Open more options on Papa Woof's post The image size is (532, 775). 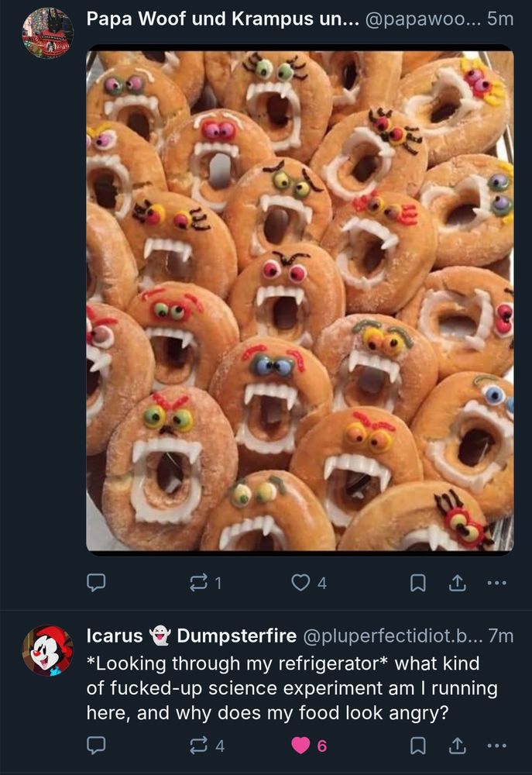pyautogui.click(x=496, y=584)
